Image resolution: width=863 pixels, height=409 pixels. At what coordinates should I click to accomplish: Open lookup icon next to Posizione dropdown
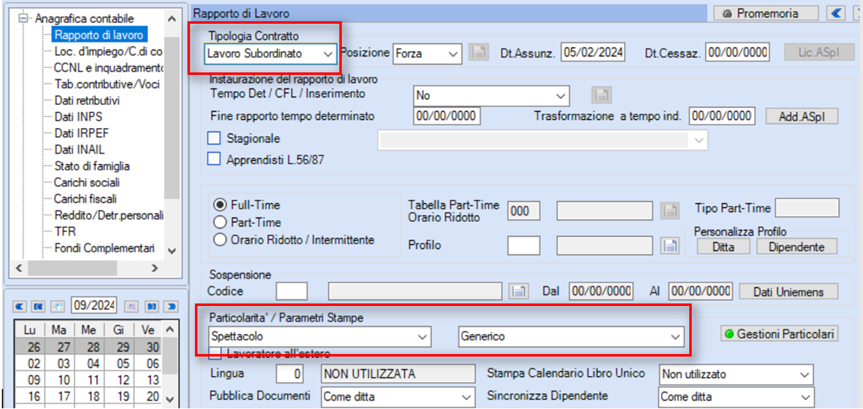(479, 53)
